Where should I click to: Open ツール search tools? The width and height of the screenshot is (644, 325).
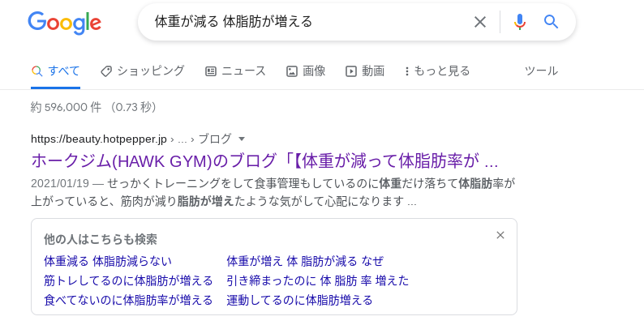pyautogui.click(x=541, y=71)
